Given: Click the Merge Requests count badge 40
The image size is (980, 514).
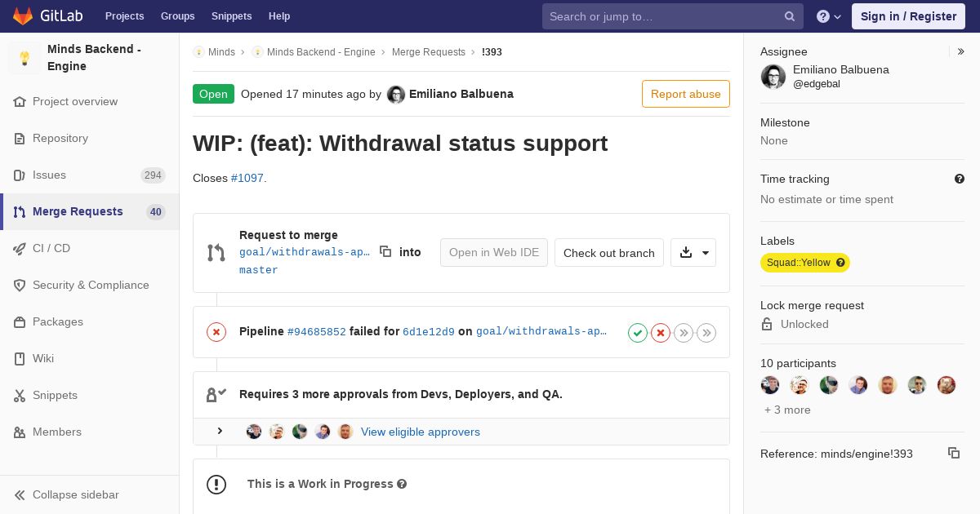Looking at the screenshot, I should [156, 212].
